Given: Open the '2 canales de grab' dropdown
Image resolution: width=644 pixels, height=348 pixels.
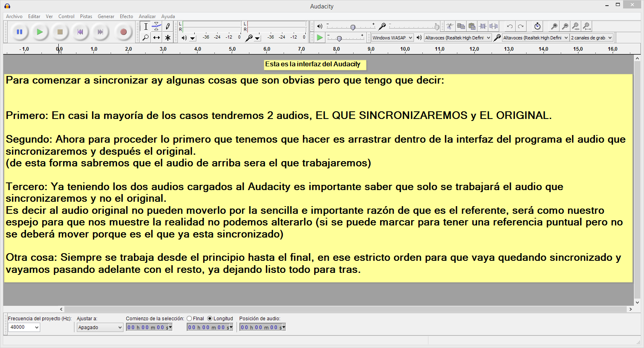Looking at the screenshot, I should pyautogui.click(x=592, y=38).
